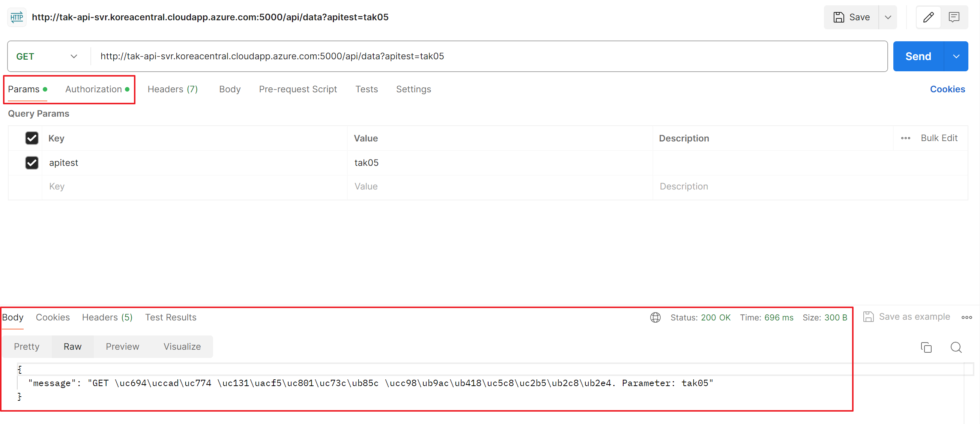Select the Pretty response view
The height and width of the screenshot is (424, 980).
(27, 346)
